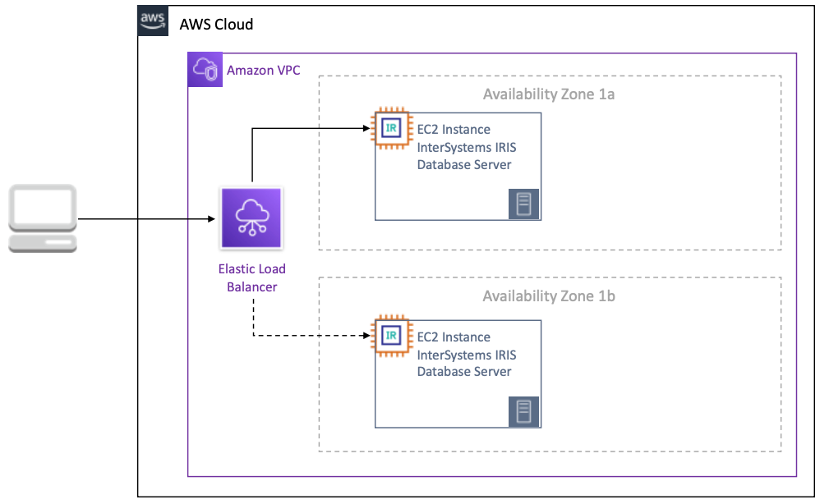
Task: Click the "Availability Zone 1a" heading
Action: click(x=548, y=94)
